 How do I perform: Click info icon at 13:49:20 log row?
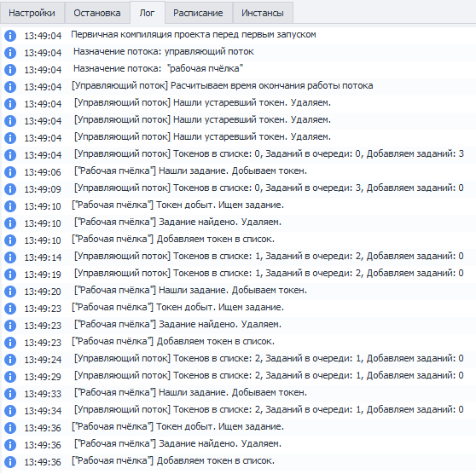(x=10, y=292)
